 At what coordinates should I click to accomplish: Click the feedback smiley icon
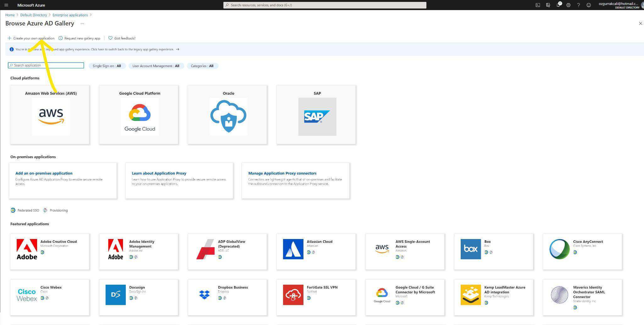(589, 5)
